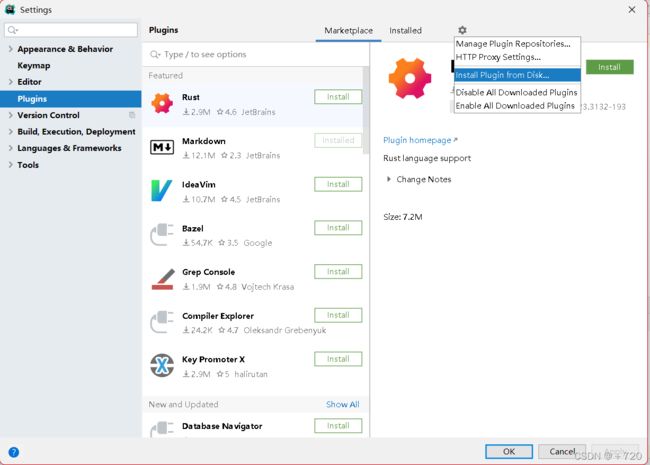The height and width of the screenshot is (465, 650).
Task: Choose Manage Plugin Repositories menu item
Action: click(x=517, y=44)
